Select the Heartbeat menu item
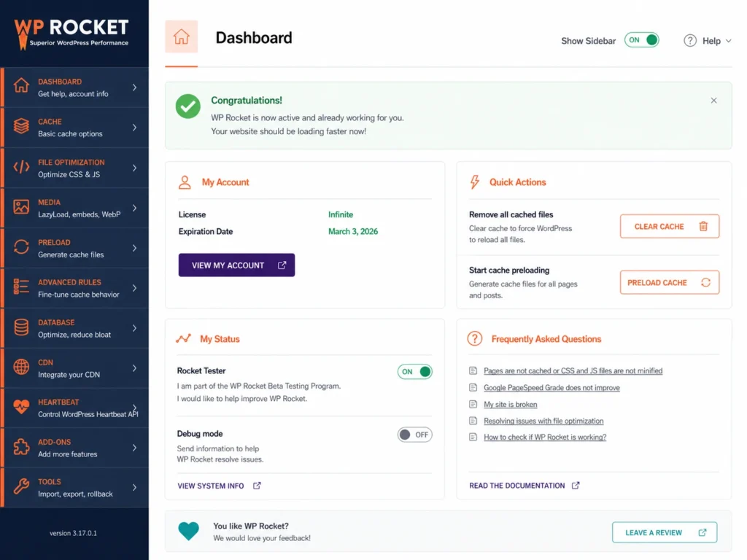This screenshot has width=747, height=560. (75, 408)
